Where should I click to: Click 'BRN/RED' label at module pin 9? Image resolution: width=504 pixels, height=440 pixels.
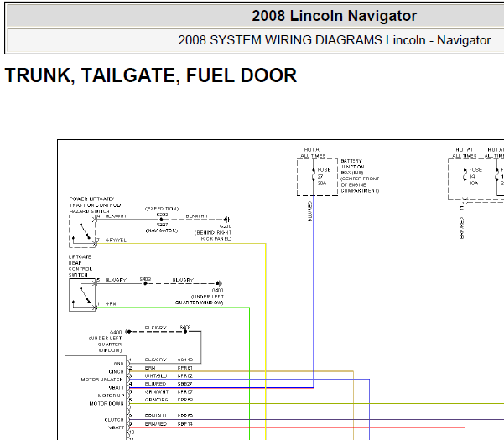[156, 424]
